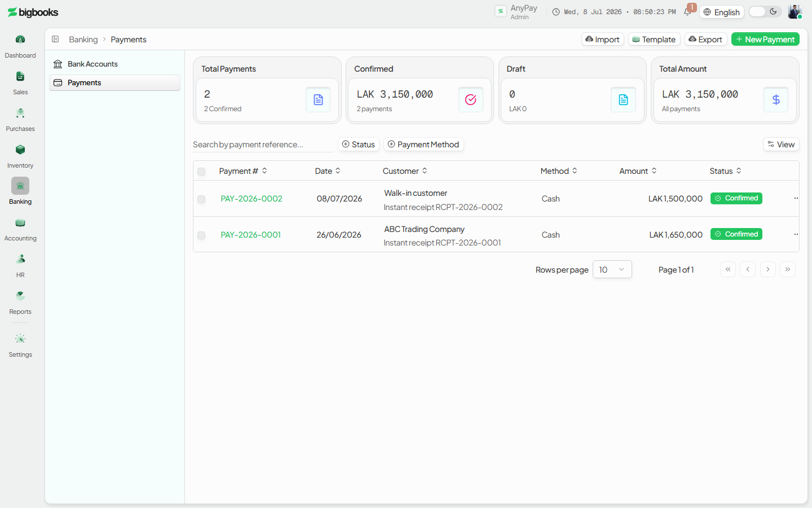
Task: Go to first page button
Action: [728, 269]
